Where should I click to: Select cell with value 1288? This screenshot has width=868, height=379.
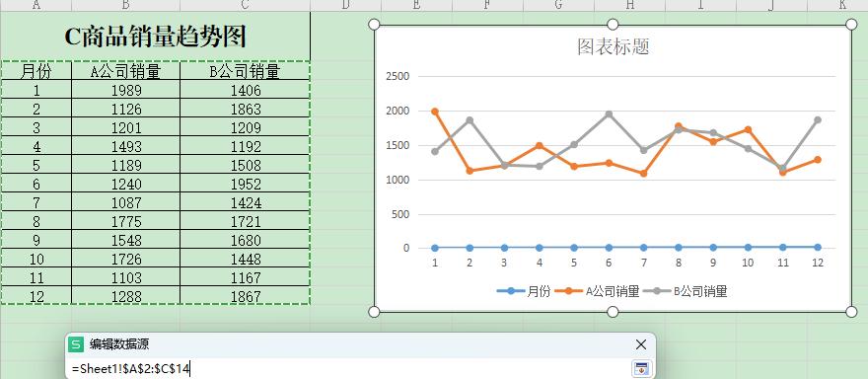126,296
